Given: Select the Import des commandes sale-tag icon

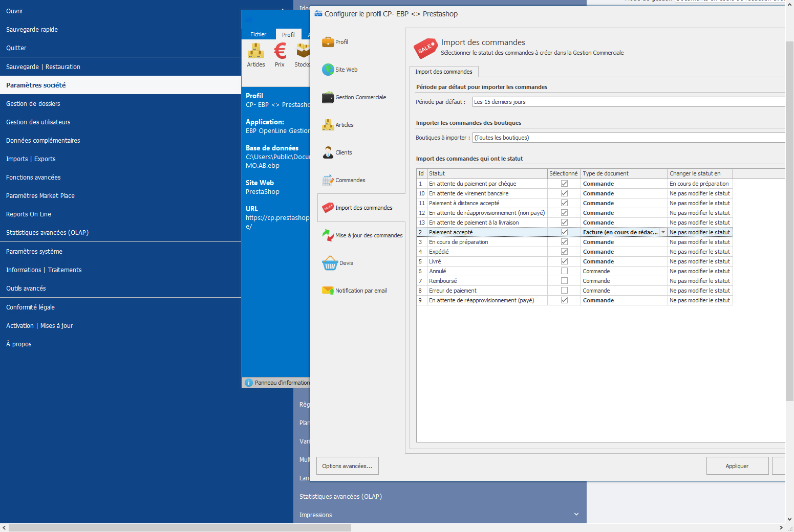Looking at the screenshot, I should (328, 208).
